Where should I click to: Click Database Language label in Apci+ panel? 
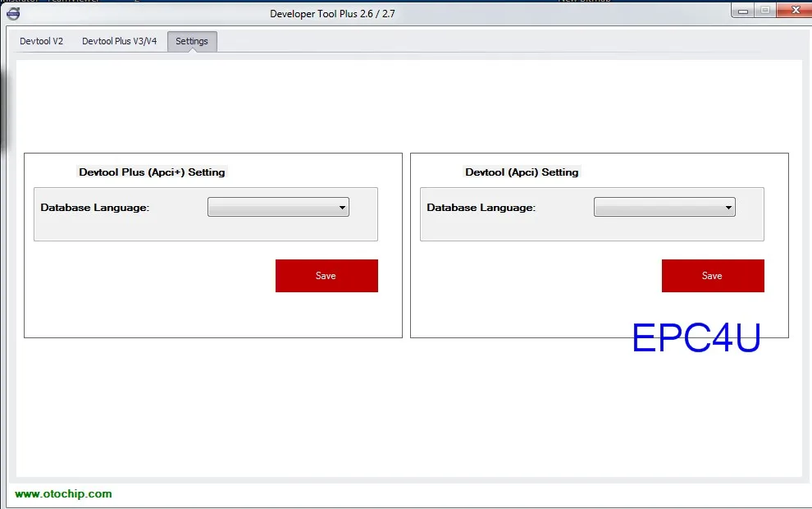click(95, 208)
